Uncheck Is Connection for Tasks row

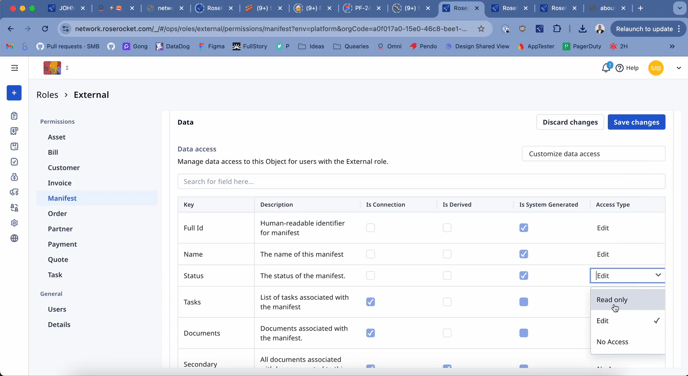pos(370,302)
